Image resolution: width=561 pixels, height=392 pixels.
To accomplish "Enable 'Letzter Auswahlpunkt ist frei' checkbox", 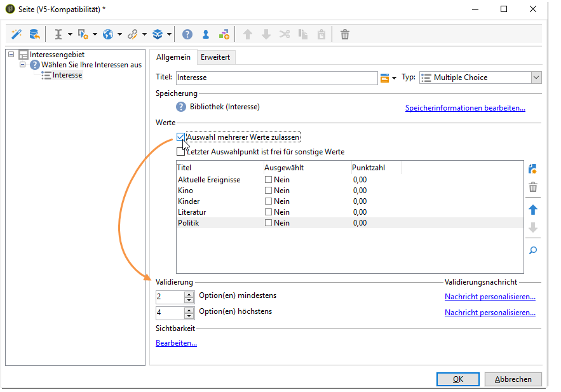I will [181, 152].
